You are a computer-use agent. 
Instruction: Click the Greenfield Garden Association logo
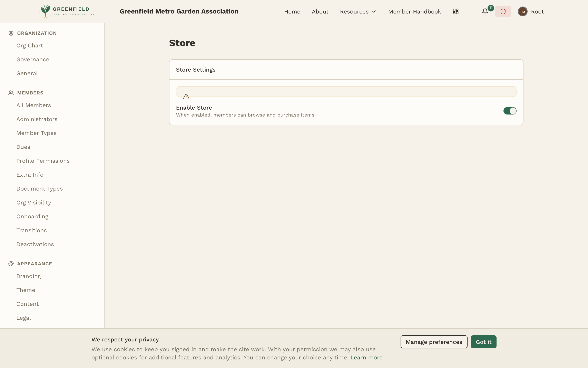[67, 11]
